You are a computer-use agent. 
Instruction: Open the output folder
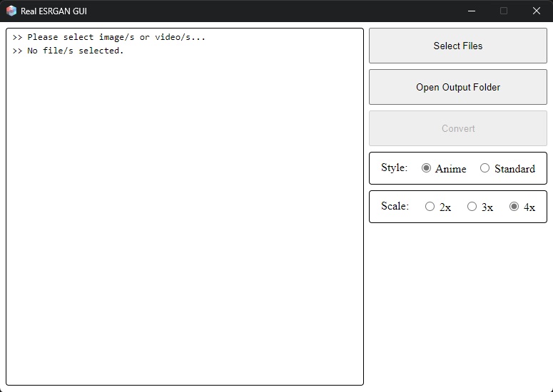coord(458,87)
